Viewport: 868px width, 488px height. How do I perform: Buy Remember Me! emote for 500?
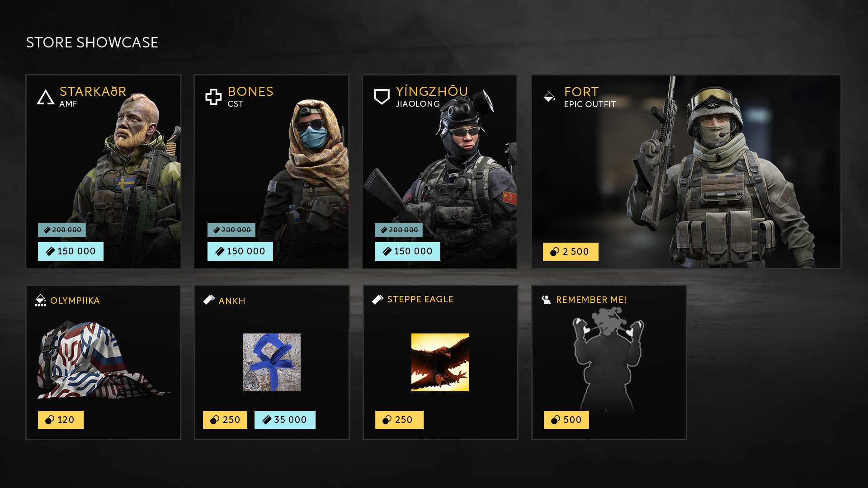click(x=566, y=420)
